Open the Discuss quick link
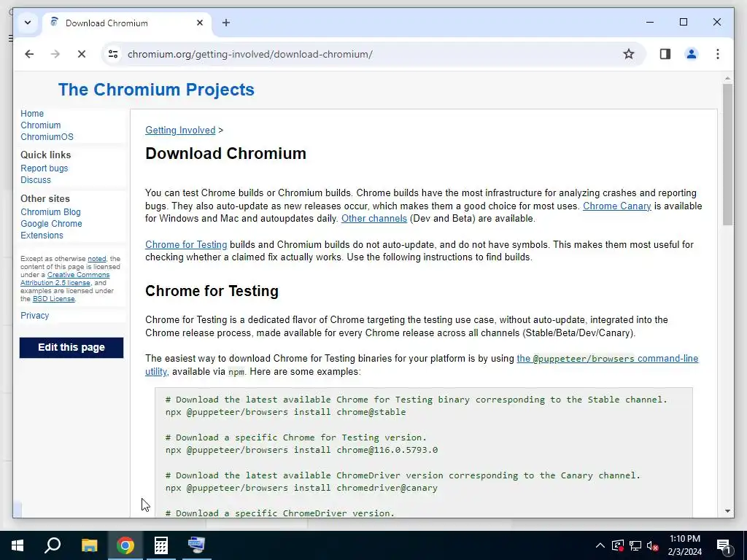 36,180
